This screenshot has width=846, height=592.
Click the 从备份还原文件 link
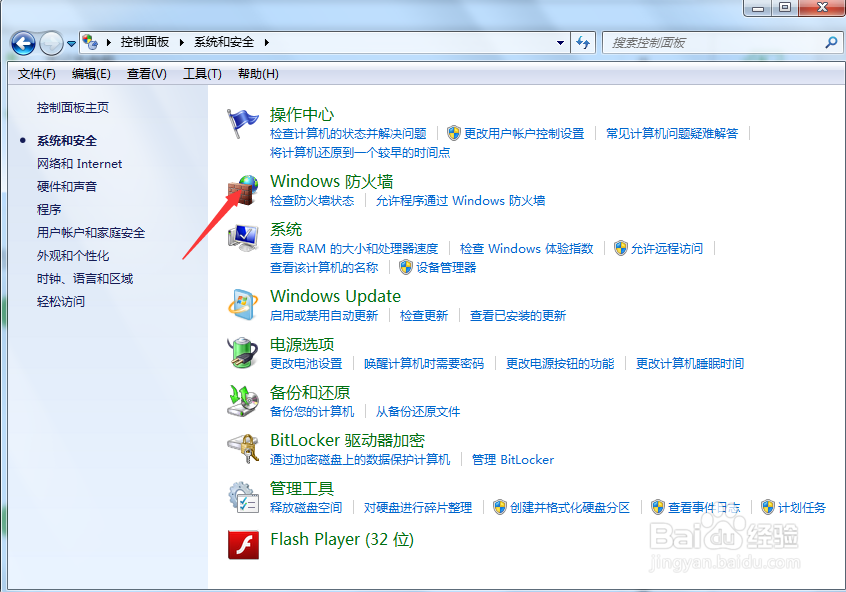point(418,412)
